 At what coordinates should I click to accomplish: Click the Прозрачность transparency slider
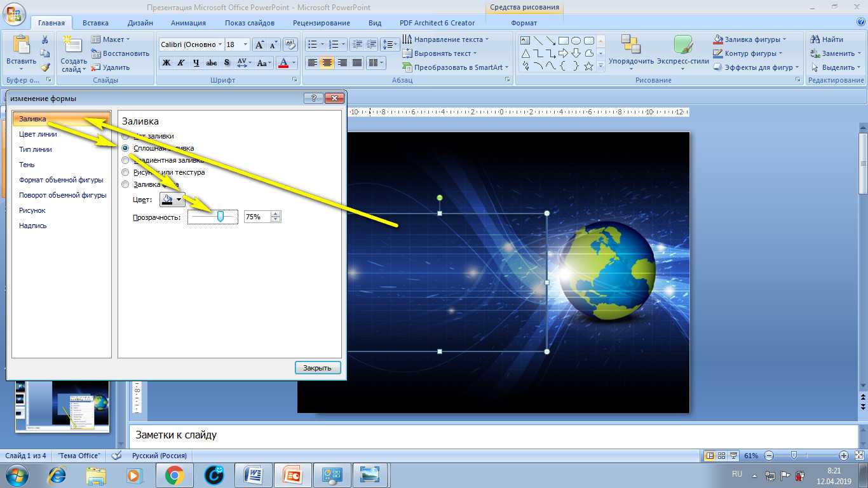(213, 217)
